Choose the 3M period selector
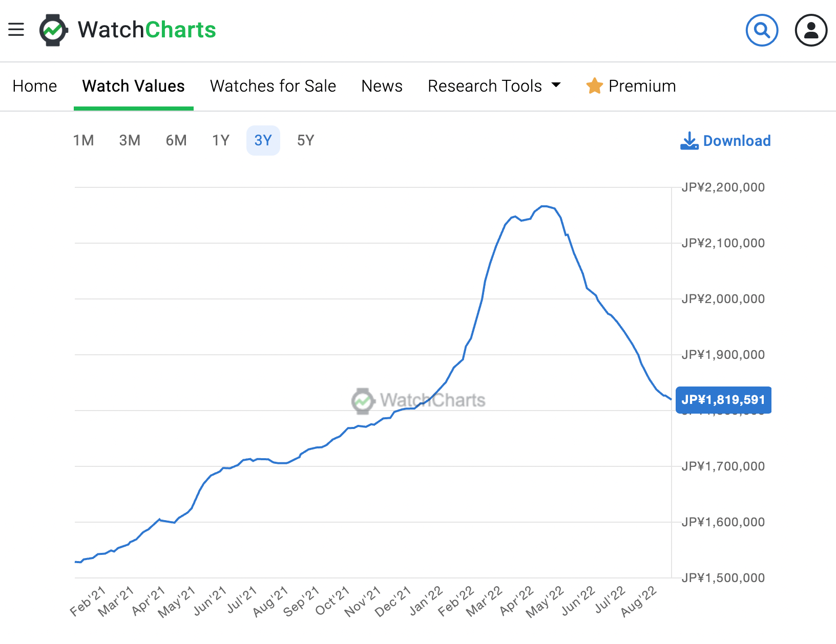This screenshot has height=644, width=836. click(x=130, y=140)
